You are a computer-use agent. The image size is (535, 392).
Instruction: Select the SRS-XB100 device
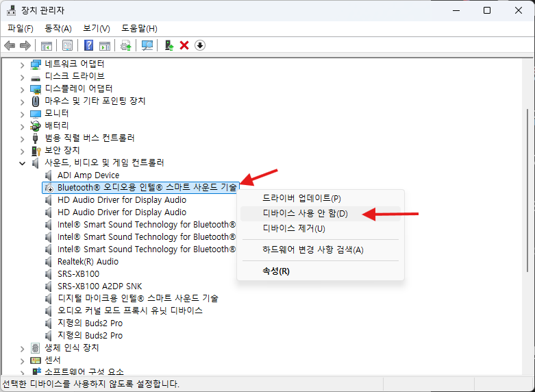point(79,274)
